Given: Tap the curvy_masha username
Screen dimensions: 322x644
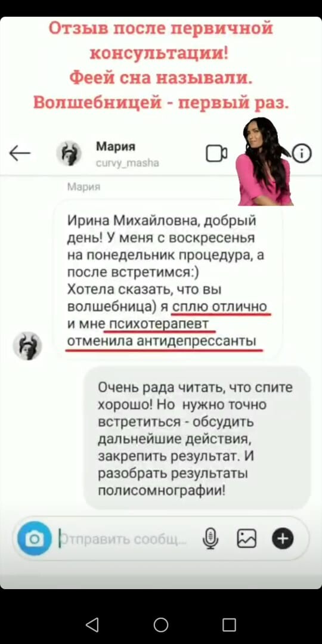Looking at the screenshot, I should pos(128,163).
